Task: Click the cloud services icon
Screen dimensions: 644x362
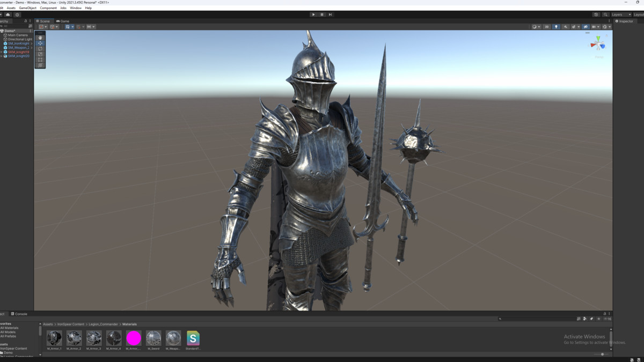Action: 8,14
